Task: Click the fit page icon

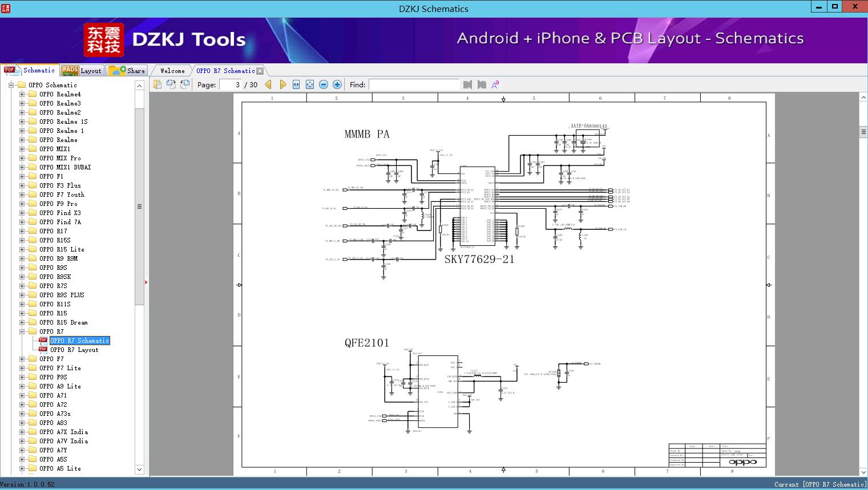Action: coord(310,84)
